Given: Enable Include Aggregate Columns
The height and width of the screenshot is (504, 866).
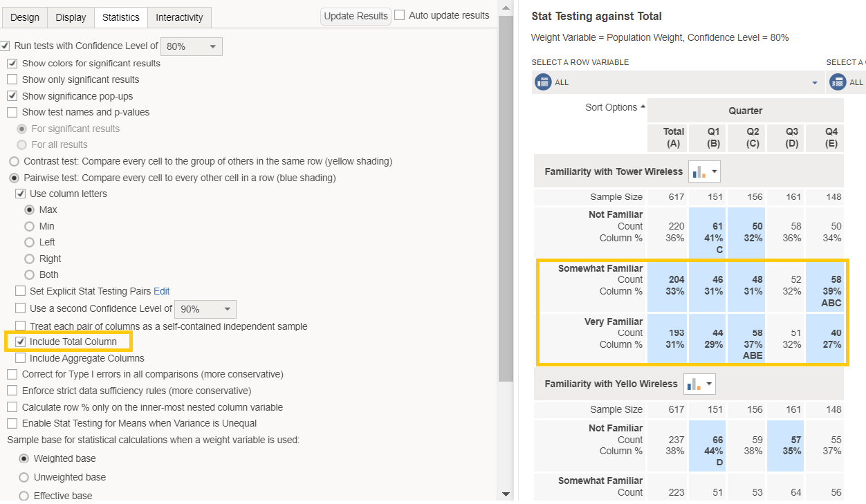Looking at the screenshot, I should [21, 358].
